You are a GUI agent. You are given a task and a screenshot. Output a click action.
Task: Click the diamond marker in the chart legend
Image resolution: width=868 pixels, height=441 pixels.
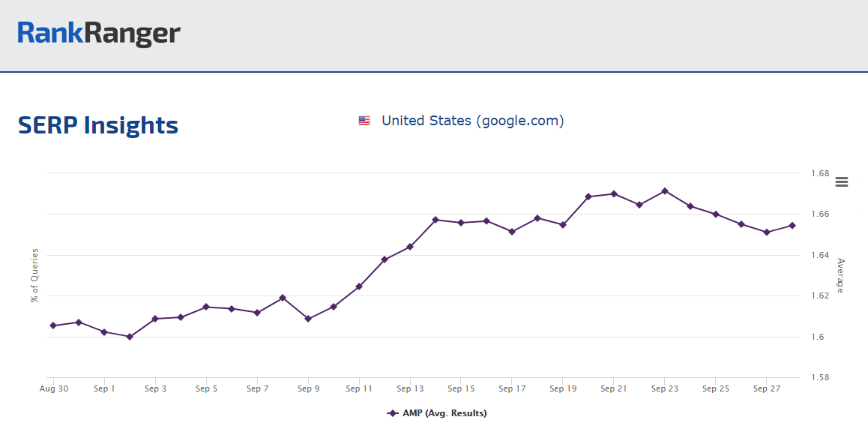[x=392, y=413]
